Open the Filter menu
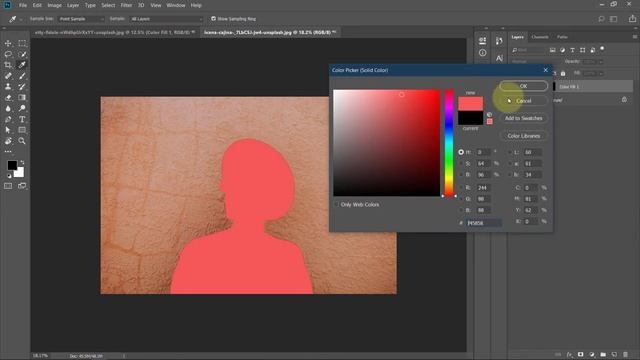This screenshot has height=360, width=640. tap(126, 5)
